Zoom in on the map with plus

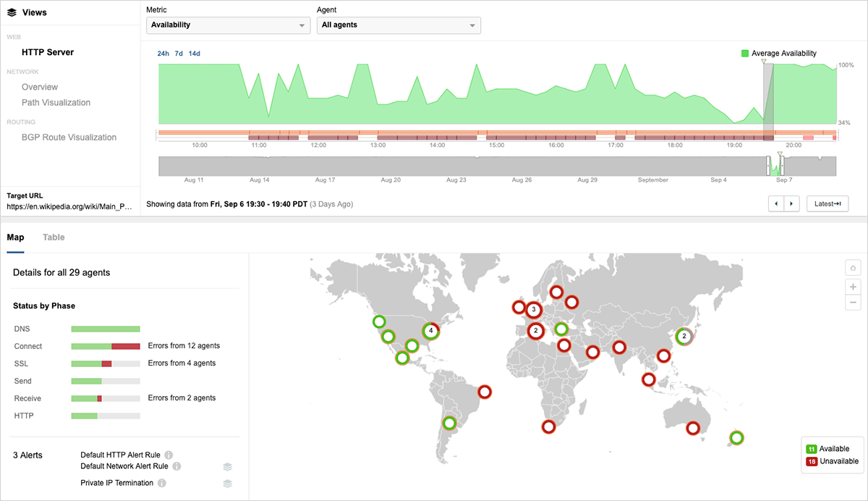(x=853, y=286)
